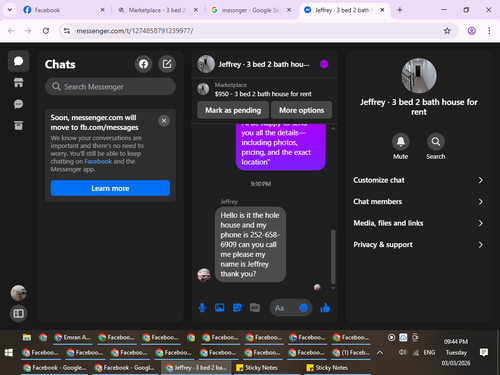Click chat scrollbar down arrow
Screen dimensions: 500x375
pyautogui.click(x=333, y=288)
